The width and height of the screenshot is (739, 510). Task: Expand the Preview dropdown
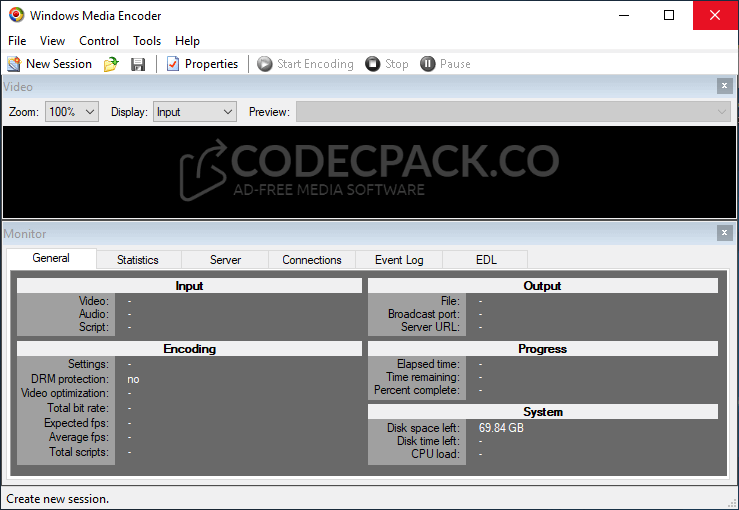(x=513, y=112)
